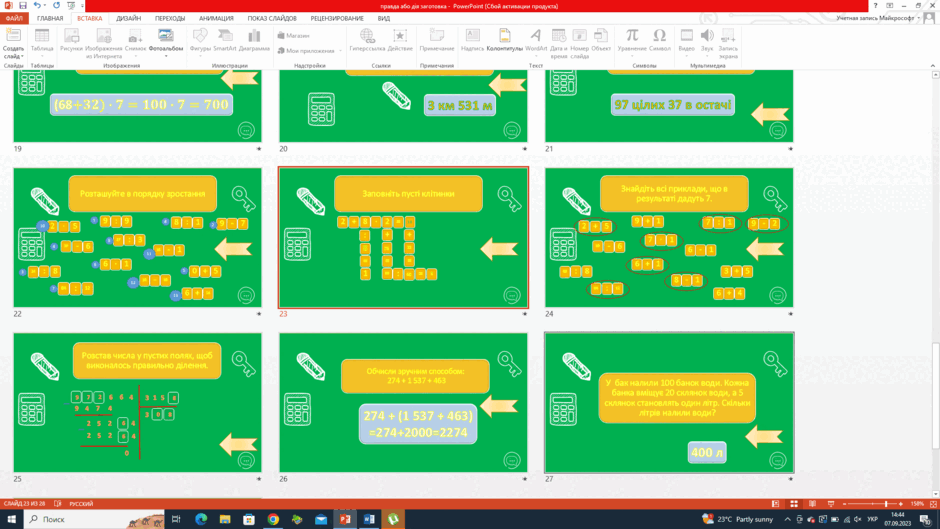Switch to normal view in status bar
The image size is (940, 529).
pos(775,504)
